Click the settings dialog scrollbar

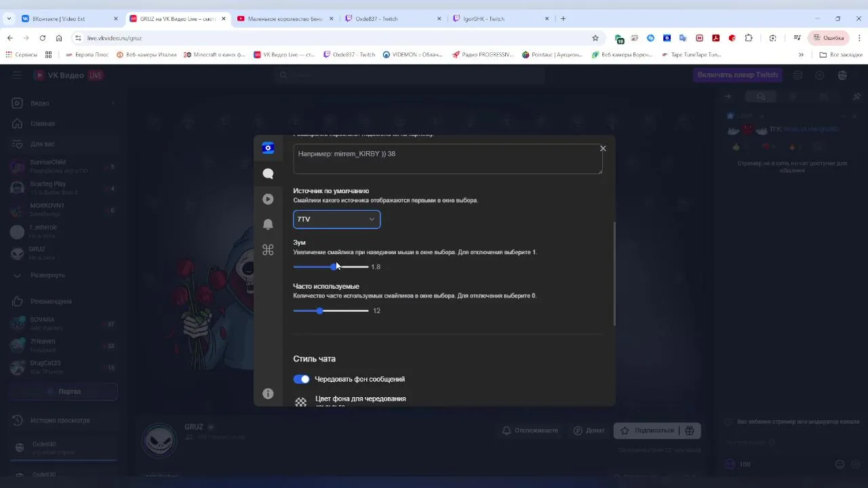[x=614, y=274]
